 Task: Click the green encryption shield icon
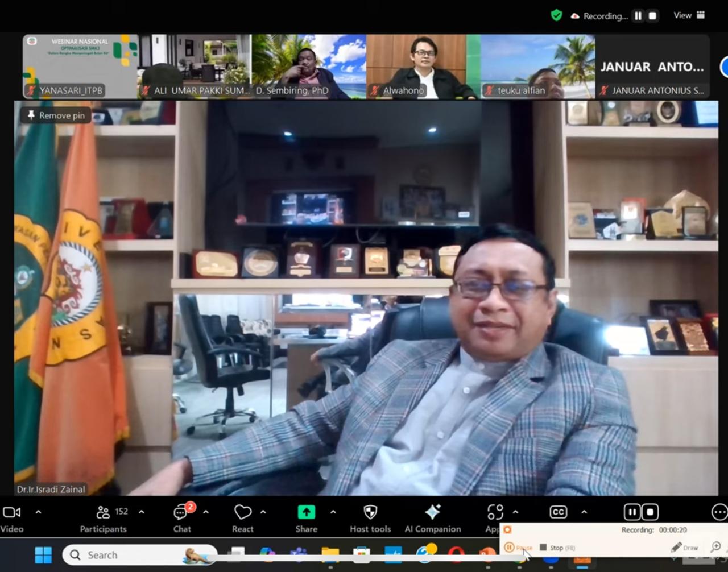click(556, 15)
